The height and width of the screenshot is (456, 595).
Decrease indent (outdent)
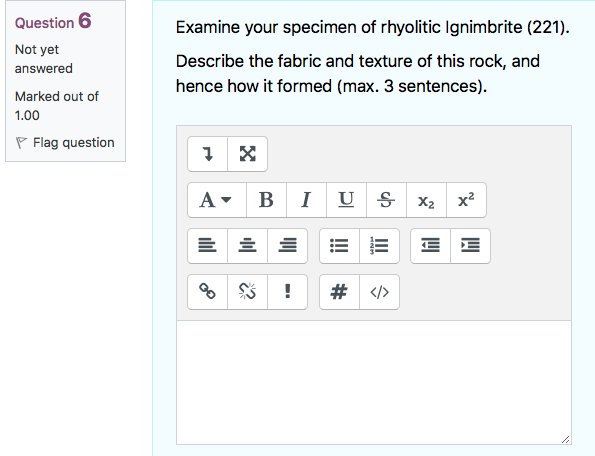coord(430,246)
